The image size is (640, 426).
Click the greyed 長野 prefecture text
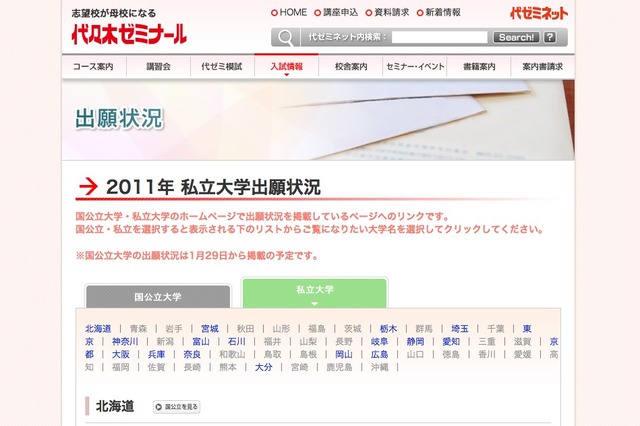(x=344, y=342)
